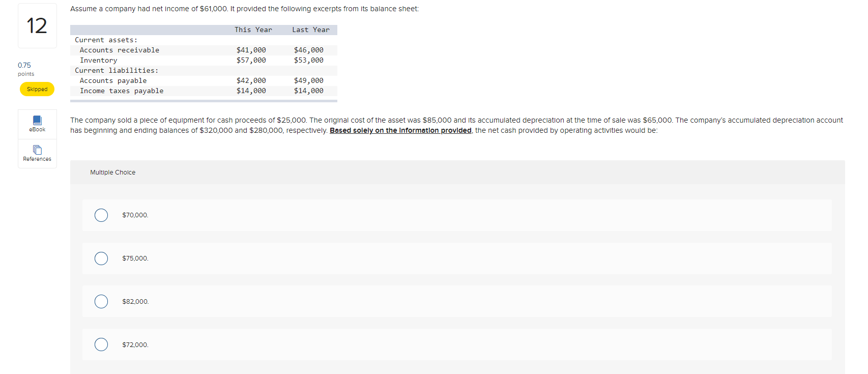Click the Multiple Choice section header
The image size is (868, 374).
click(x=112, y=172)
